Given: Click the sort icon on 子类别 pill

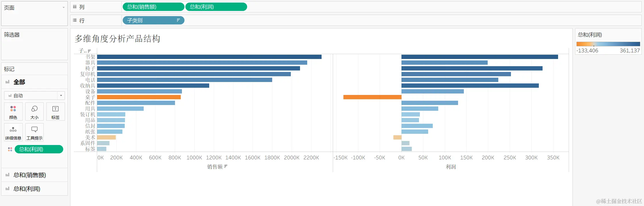Looking at the screenshot, I should [178, 20].
